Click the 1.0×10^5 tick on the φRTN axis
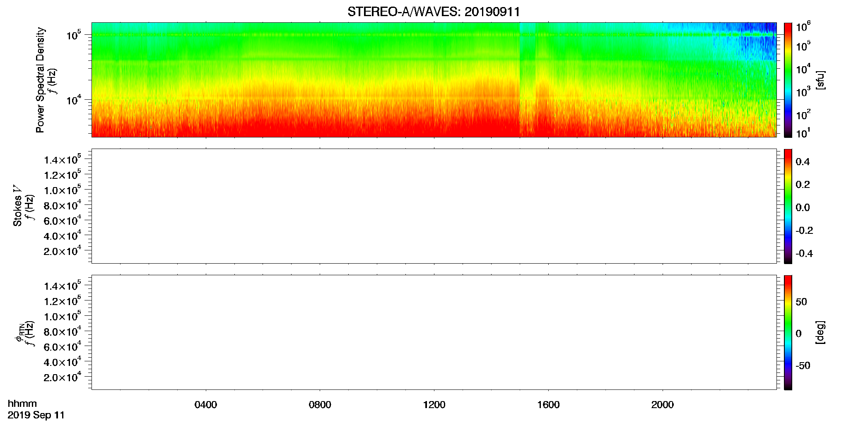The width and height of the screenshot is (868, 447). click(63, 316)
